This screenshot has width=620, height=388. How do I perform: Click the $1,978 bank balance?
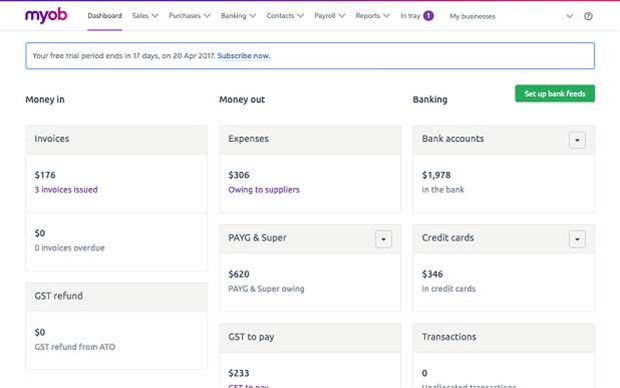pos(436,175)
